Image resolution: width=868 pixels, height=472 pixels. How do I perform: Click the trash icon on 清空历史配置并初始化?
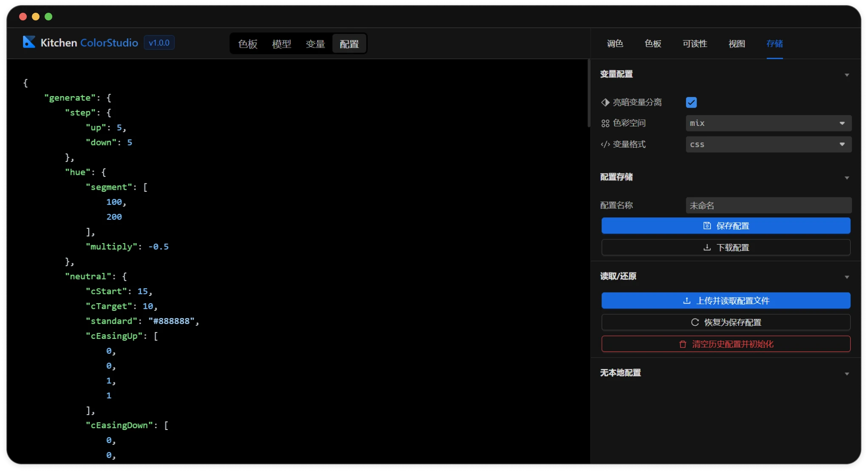(x=683, y=344)
